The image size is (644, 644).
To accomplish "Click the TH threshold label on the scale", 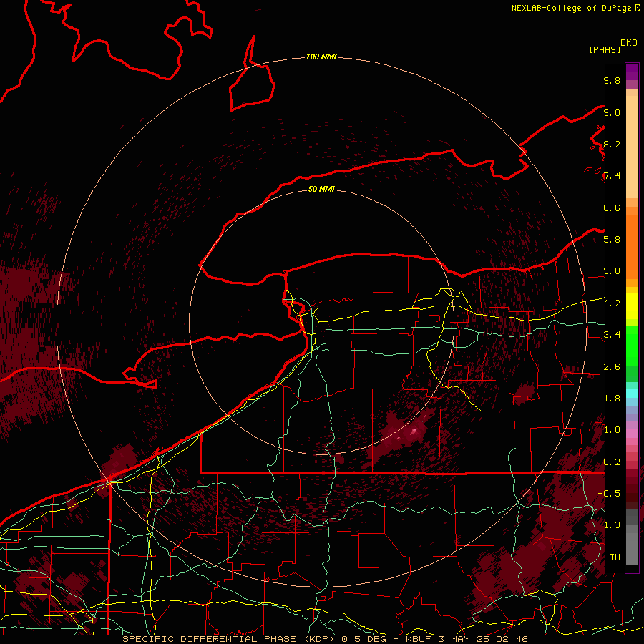I will 615,557.
